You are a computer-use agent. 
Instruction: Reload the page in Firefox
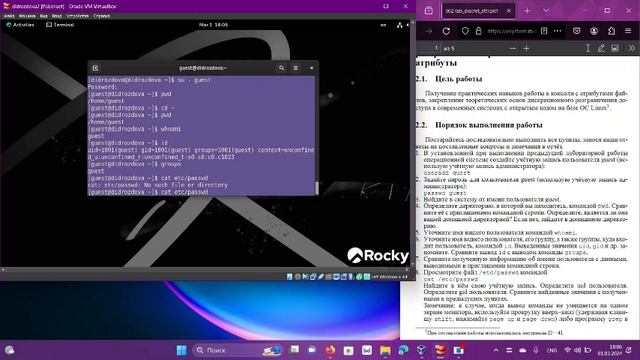pyautogui.click(x=446, y=31)
